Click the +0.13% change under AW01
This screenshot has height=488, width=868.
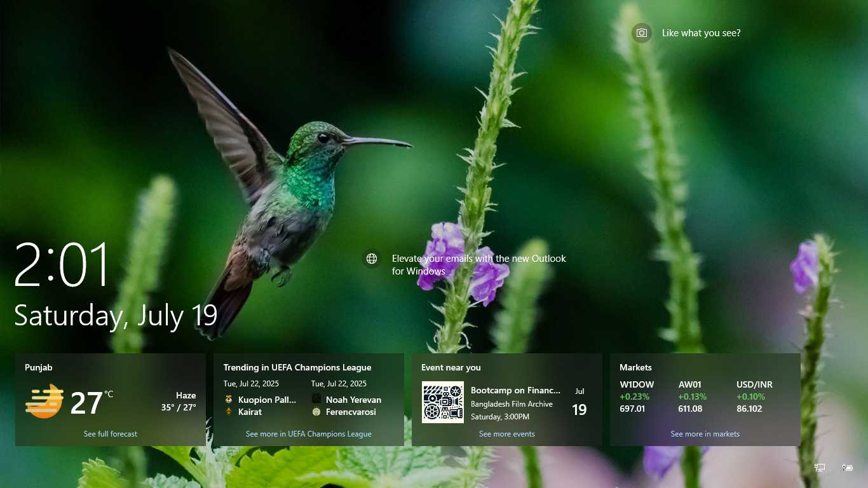(693, 396)
